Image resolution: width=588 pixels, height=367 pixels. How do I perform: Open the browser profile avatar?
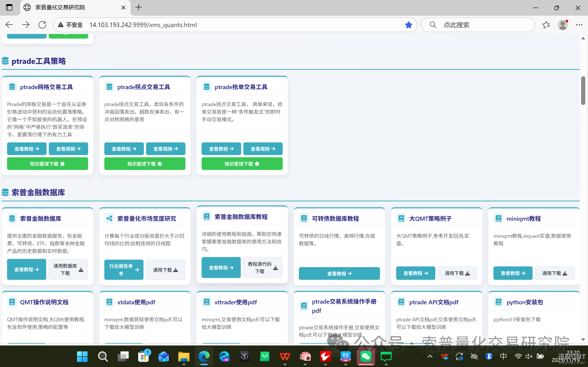pos(563,25)
